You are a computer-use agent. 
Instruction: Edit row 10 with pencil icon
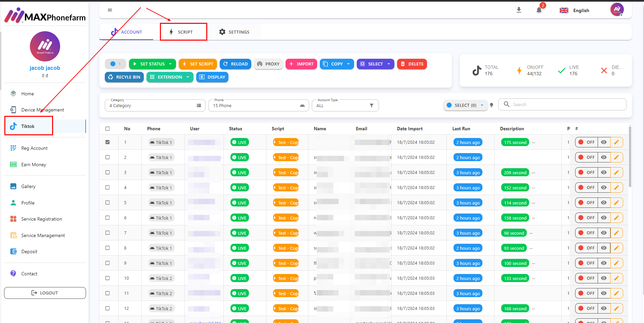pyautogui.click(x=616, y=278)
